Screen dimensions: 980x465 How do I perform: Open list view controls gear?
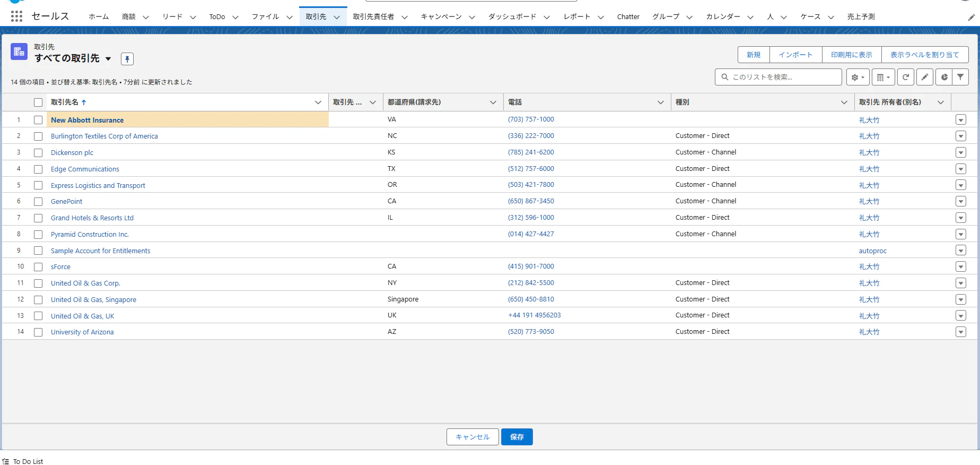point(857,77)
